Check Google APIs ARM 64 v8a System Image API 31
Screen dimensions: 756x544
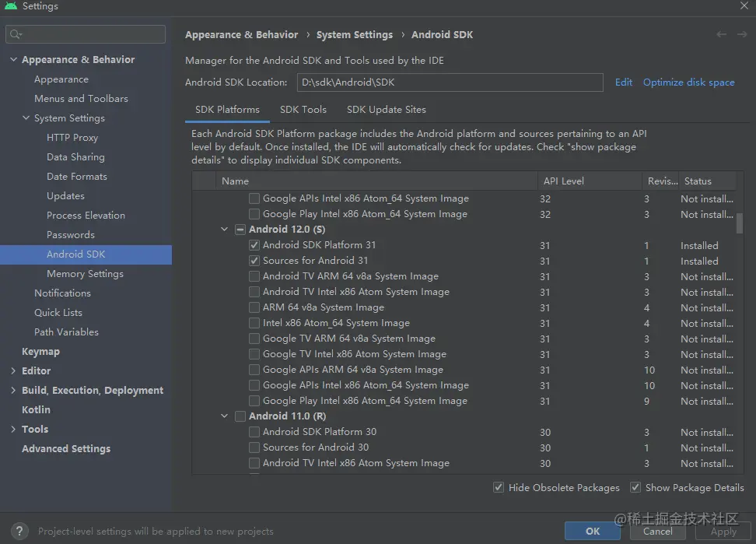254,370
